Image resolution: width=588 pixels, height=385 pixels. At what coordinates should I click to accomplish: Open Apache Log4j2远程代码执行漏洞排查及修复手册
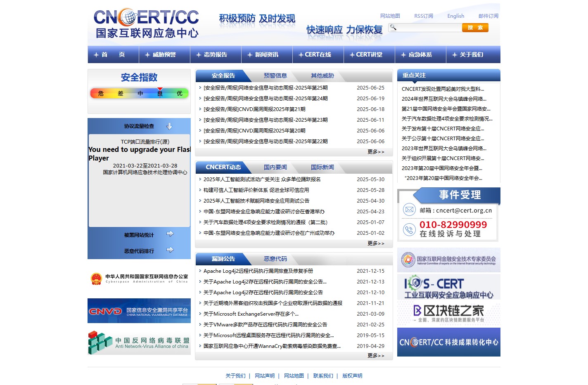pyautogui.click(x=258, y=271)
